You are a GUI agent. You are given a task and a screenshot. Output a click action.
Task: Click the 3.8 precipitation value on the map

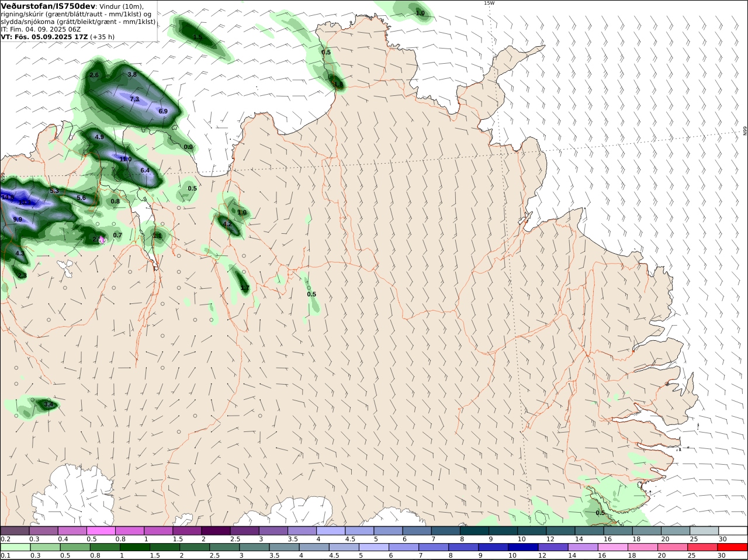point(132,74)
